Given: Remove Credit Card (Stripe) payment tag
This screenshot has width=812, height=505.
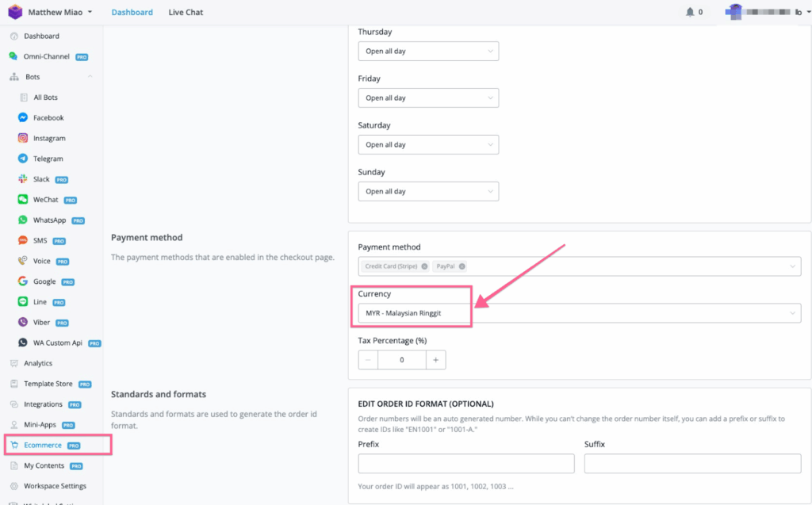Looking at the screenshot, I should pyautogui.click(x=425, y=266).
